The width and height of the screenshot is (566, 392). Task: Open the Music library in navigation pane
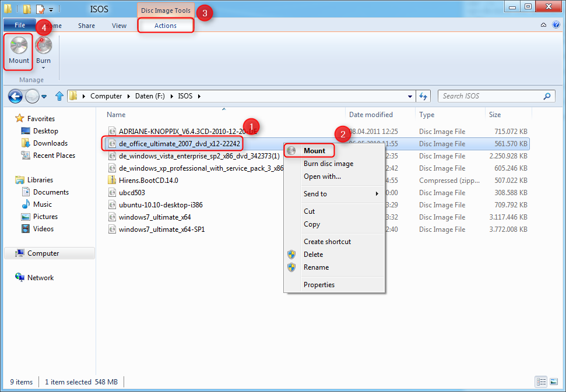coord(37,204)
